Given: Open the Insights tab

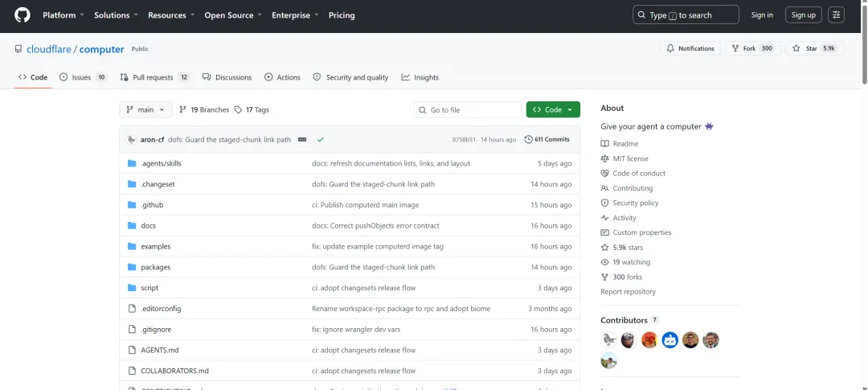Looking at the screenshot, I should point(420,77).
